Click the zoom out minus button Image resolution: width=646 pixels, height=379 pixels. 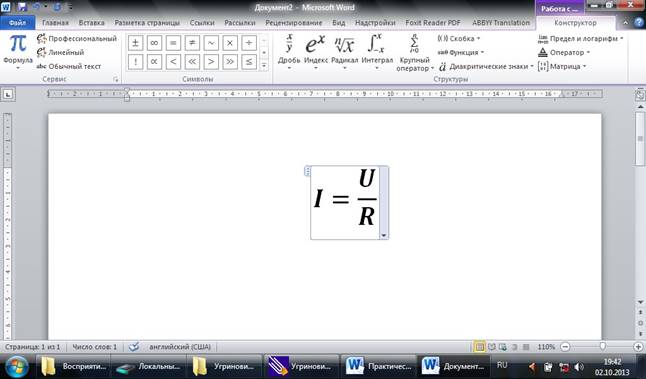click(x=566, y=347)
